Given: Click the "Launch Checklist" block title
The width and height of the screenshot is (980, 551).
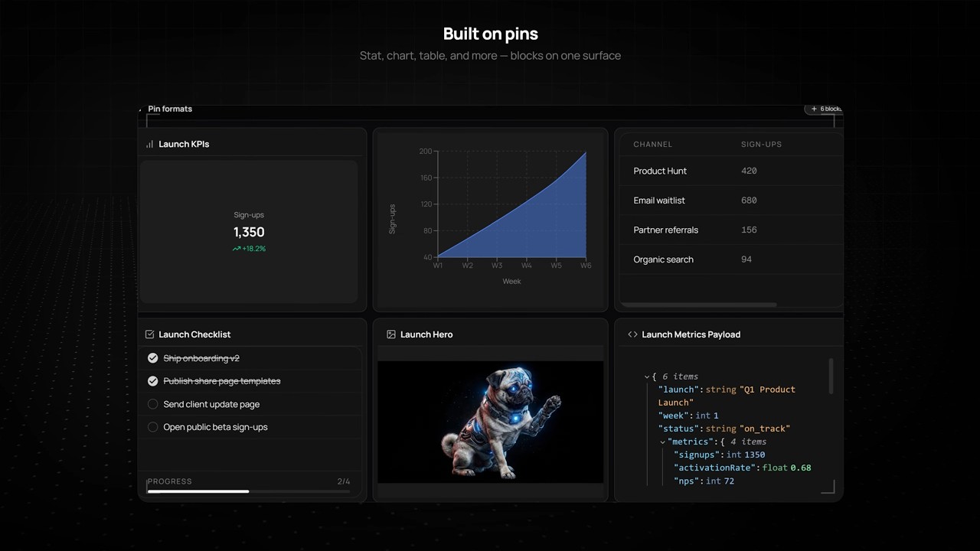Looking at the screenshot, I should 194,334.
